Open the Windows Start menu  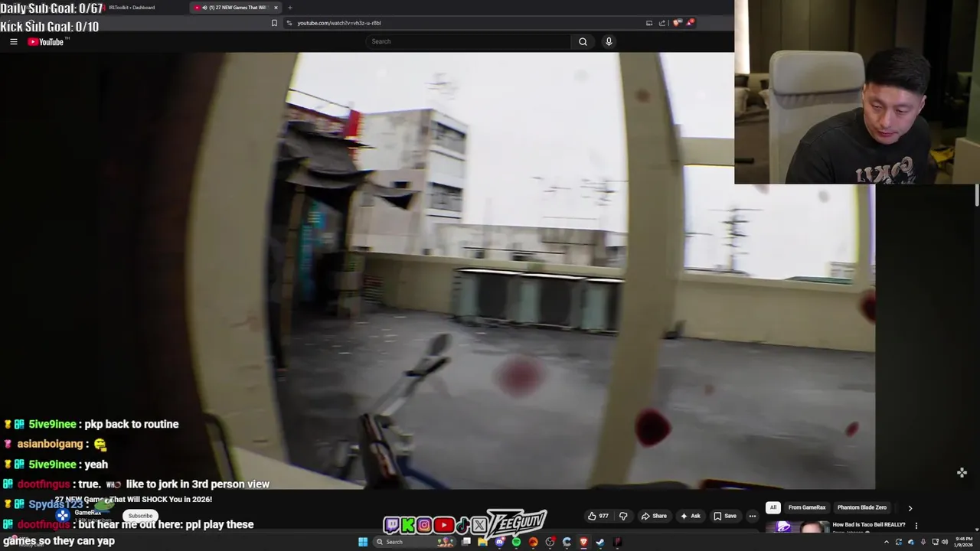click(x=363, y=542)
